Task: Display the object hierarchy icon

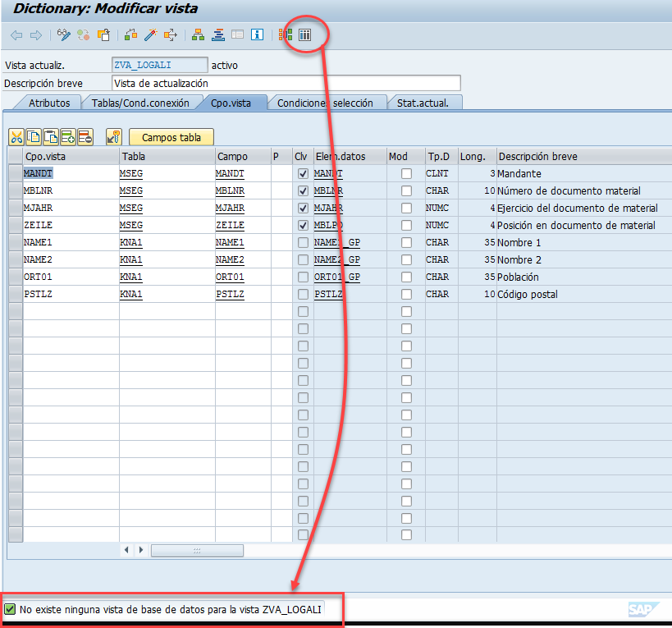Action: click(x=198, y=34)
